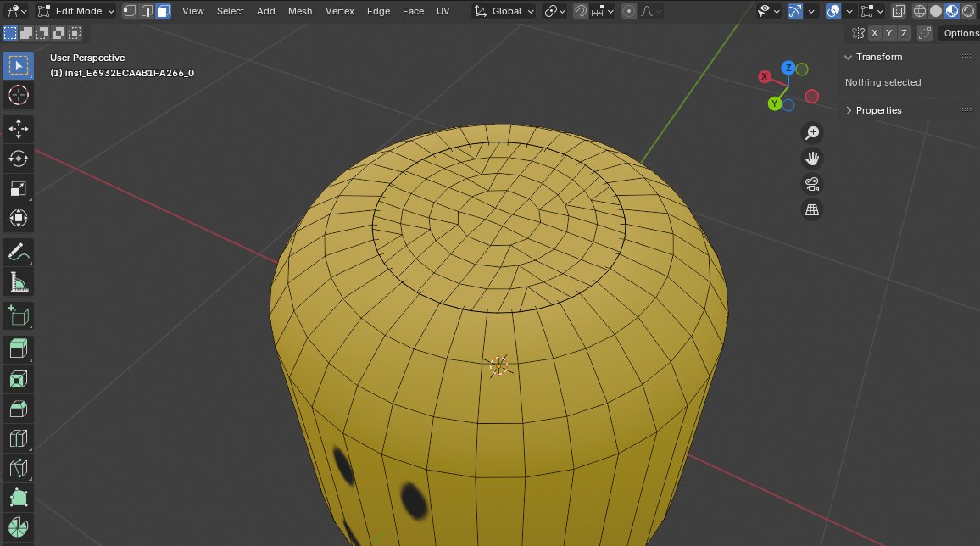Toggle snapping magnet
The image size is (980, 546).
pyautogui.click(x=581, y=11)
